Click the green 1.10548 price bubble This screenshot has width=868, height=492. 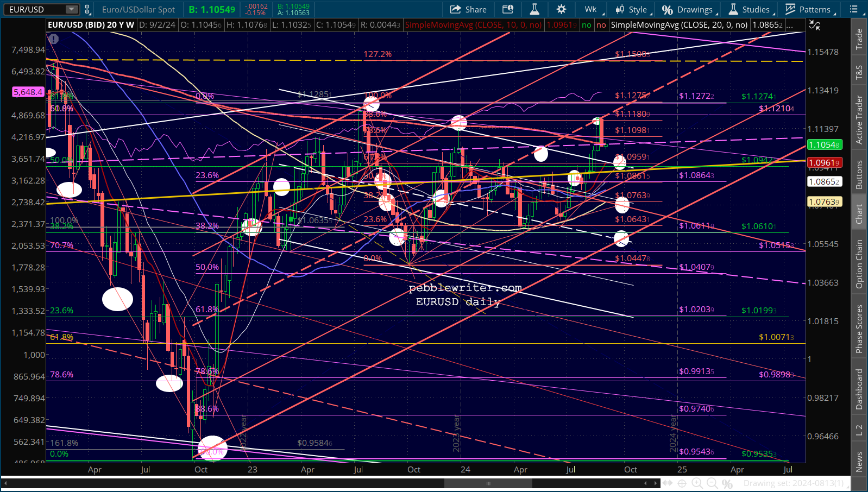click(825, 144)
